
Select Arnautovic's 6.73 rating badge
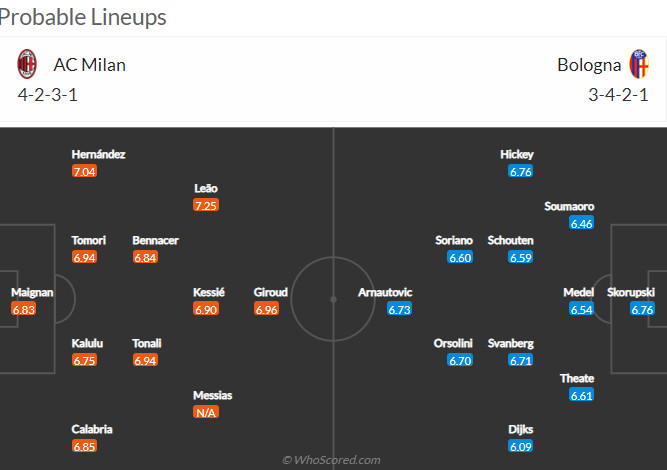coord(399,309)
